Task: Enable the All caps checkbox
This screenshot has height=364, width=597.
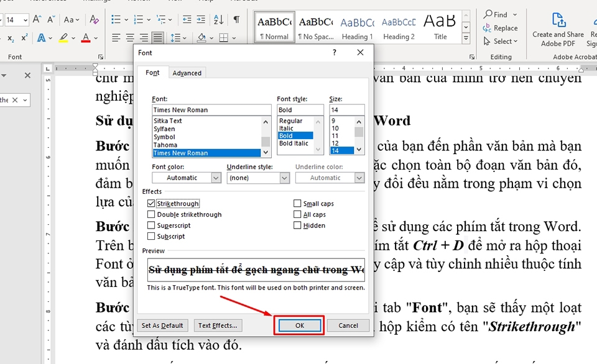Action: [x=297, y=214]
